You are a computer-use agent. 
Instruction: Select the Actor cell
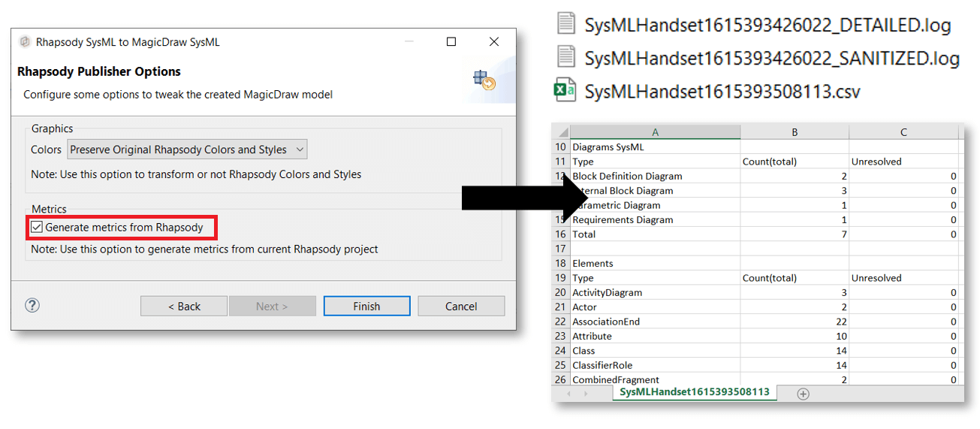[655, 307]
